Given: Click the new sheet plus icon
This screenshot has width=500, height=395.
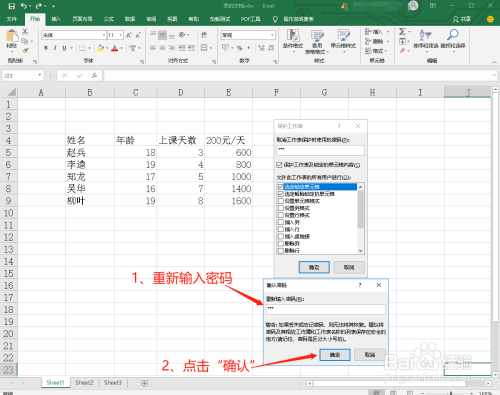Looking at the screenshot, I should pos(144,383).
